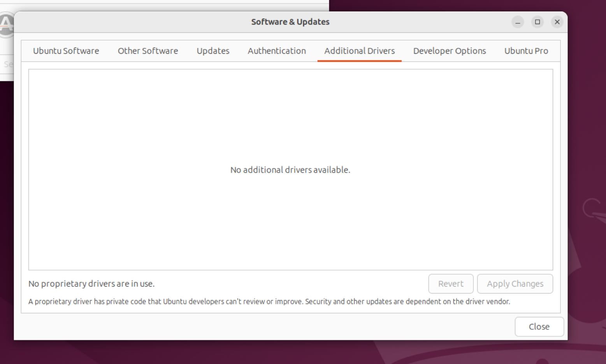This screenshot has width=606, height=364.
Task: Click the Additional Drivers tab
Action: 360,51
